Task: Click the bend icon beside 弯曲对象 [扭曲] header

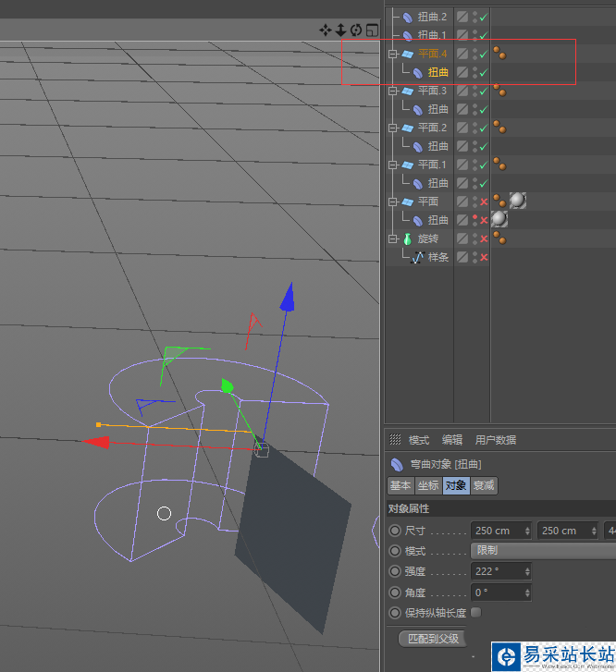Action: [x=397, y=465]
